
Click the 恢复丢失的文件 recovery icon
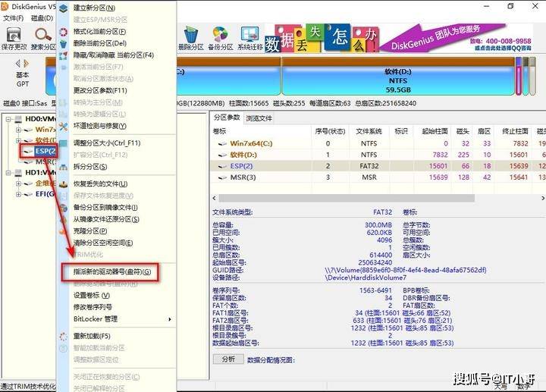coord(64,183)
